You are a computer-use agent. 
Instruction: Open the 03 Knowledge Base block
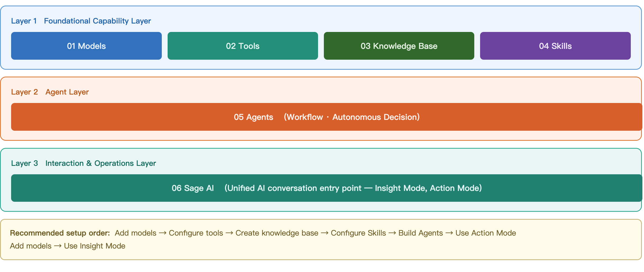(x=399, y=46)
